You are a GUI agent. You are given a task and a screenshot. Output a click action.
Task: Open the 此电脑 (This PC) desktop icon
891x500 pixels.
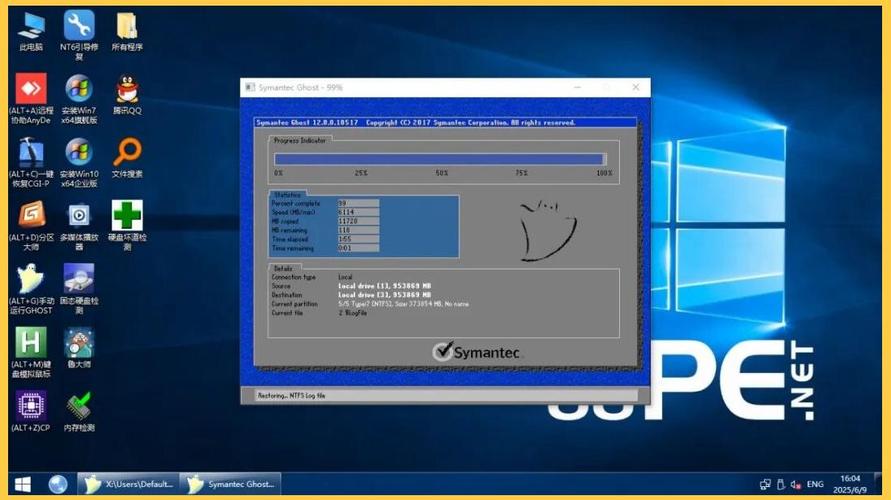[x=31, y=25]
